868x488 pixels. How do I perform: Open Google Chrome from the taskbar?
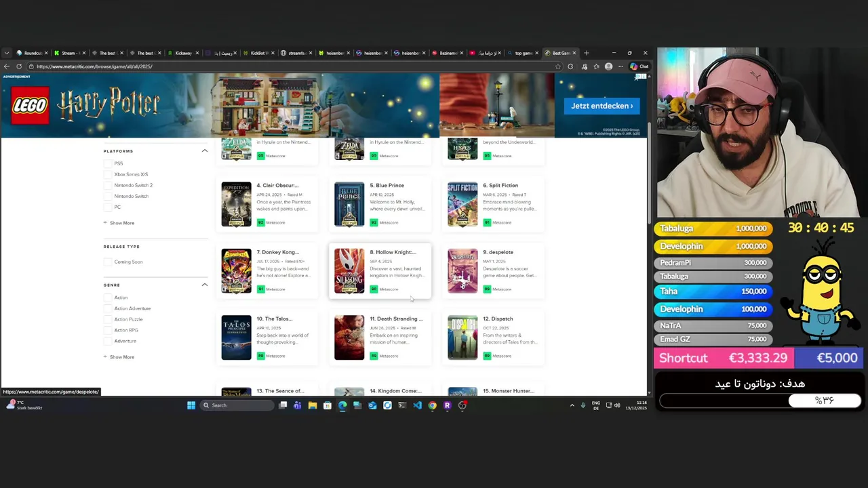click(432, 405)
